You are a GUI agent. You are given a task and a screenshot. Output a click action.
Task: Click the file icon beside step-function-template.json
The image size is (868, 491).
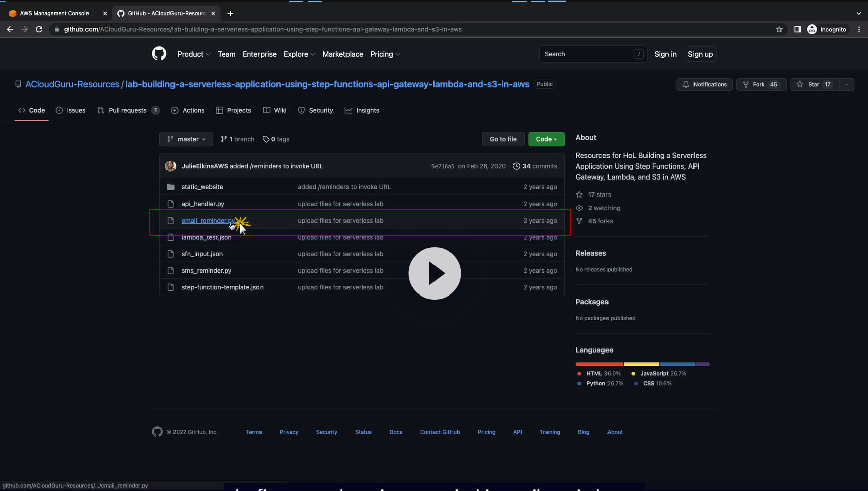[171, 287]
